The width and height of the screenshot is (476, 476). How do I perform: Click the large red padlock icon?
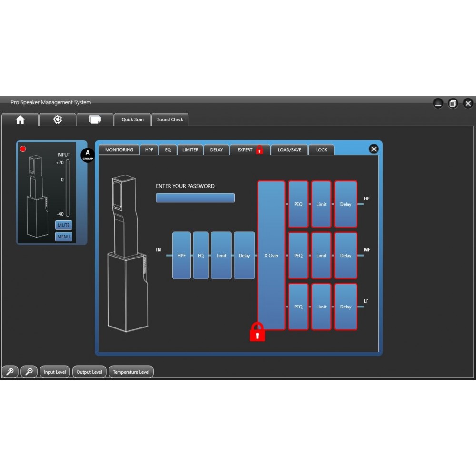point(257,332)
